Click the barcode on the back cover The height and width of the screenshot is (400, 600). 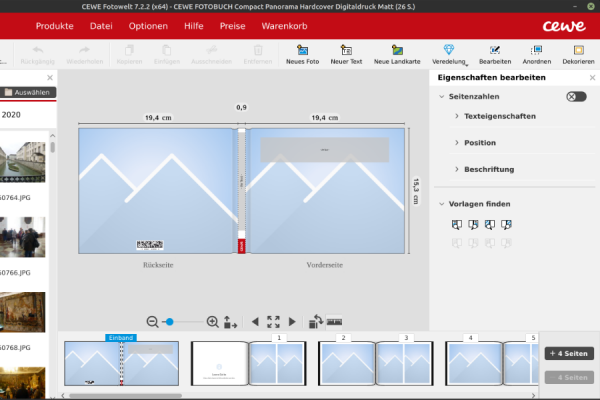[x=150, y=245]
